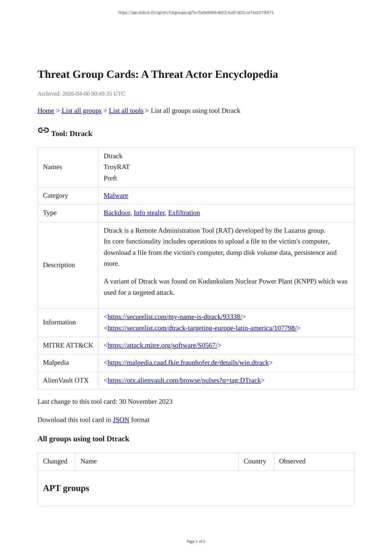Follow the Malpedia win.dtrack details link
Viewport: 392px width, 554px height.
(188, 363)
